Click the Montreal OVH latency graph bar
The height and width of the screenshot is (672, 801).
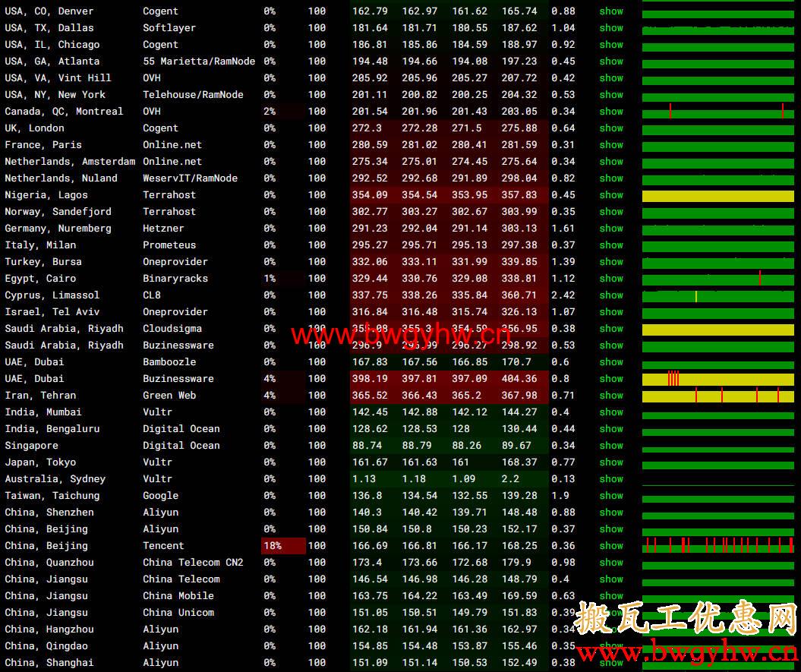pos(717,112)
